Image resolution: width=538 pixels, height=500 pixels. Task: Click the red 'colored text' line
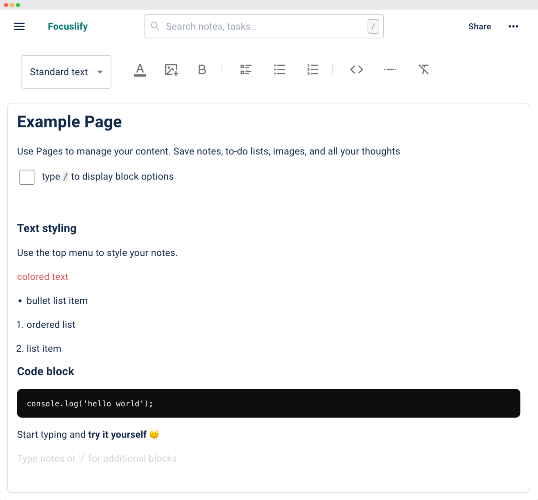(x=43, y=277)
